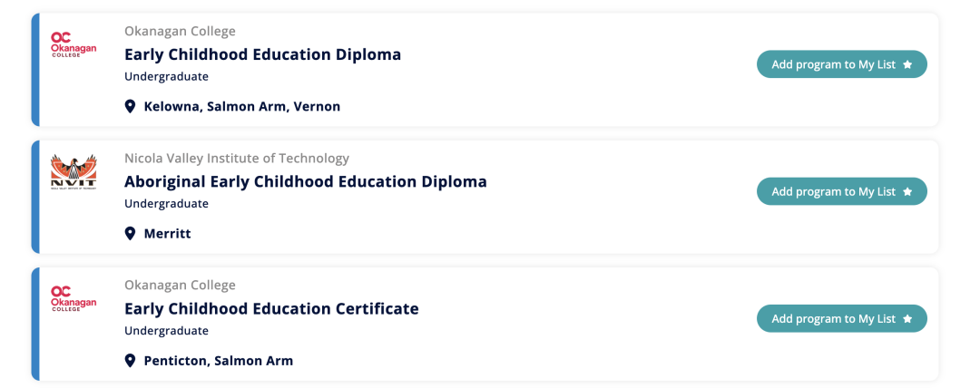Open the Early Childhood Education Diploma title
The width and height of the screenshot is (980, 388).
click(262, 54)
